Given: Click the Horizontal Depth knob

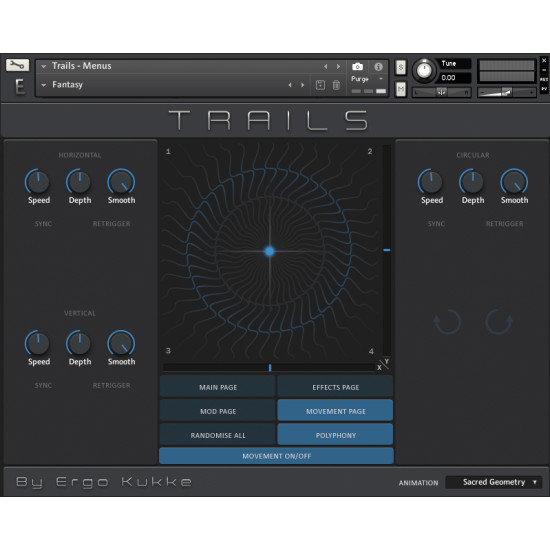Looking at the screenshot, I should pos(79,182).
